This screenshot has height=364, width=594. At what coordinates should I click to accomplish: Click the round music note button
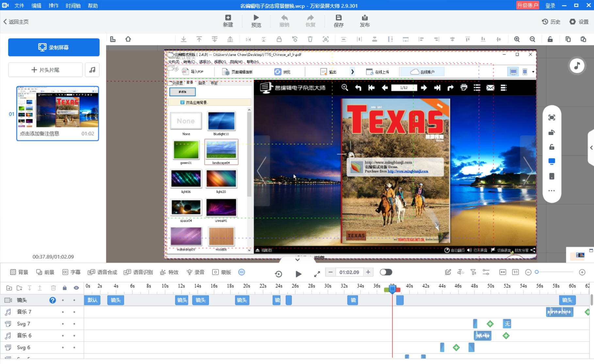577,66
